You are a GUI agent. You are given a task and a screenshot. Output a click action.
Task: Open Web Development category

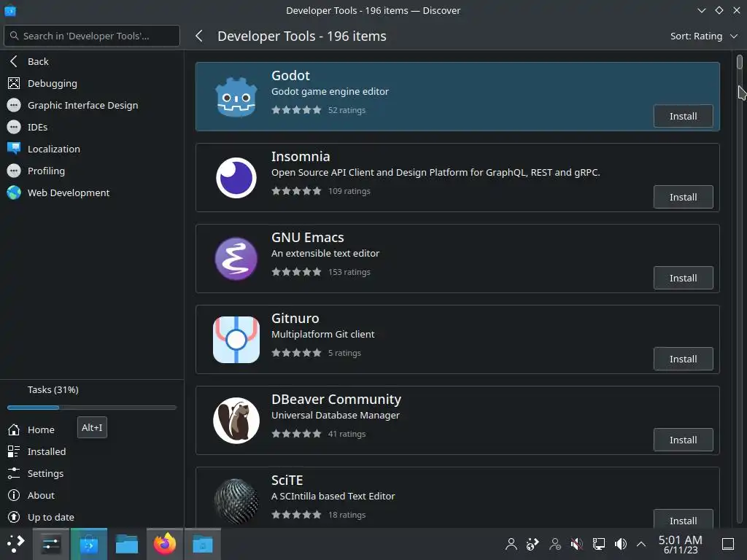tap(68, 192)
